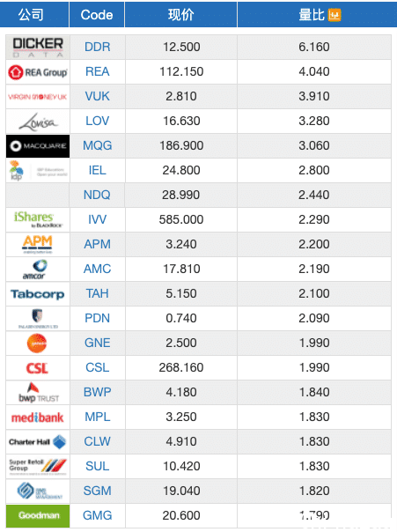Follow the NDQ code link
397x532 pixels.
click(97, 195)
